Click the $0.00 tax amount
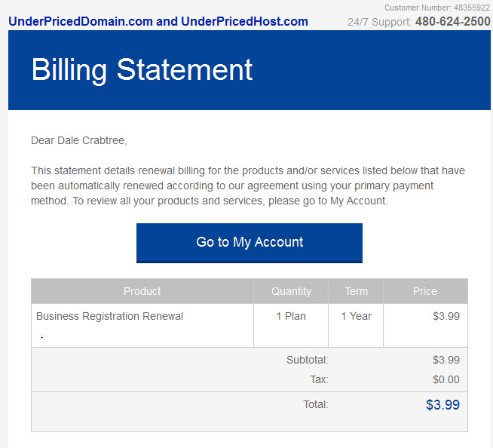This screenshot has height=448, width=493. tap(446, 379)
